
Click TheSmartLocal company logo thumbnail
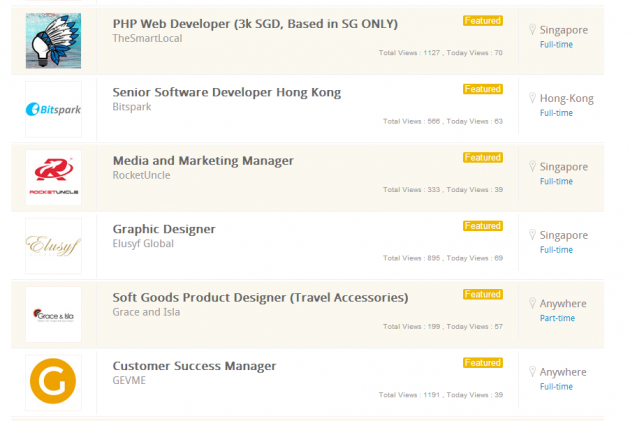[53, 39]
